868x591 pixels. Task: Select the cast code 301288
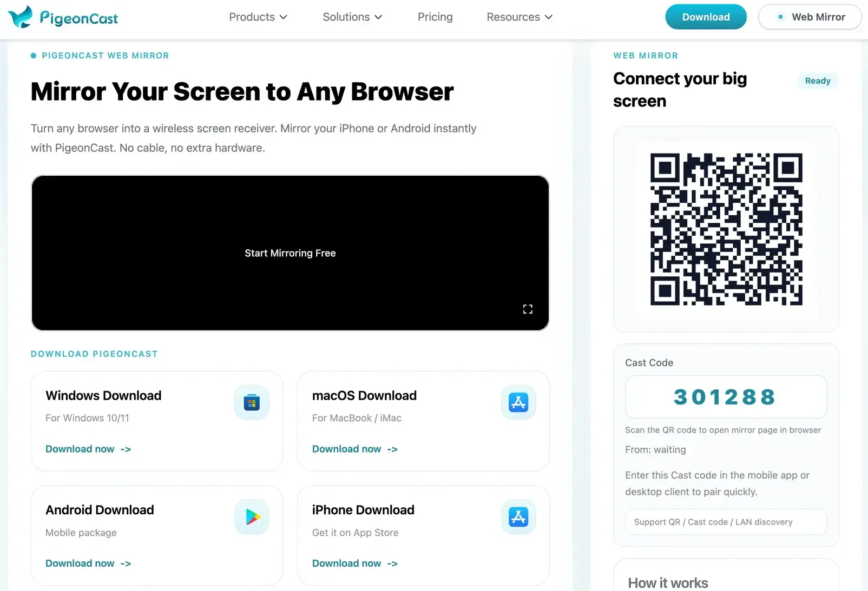tap(726, 397)
